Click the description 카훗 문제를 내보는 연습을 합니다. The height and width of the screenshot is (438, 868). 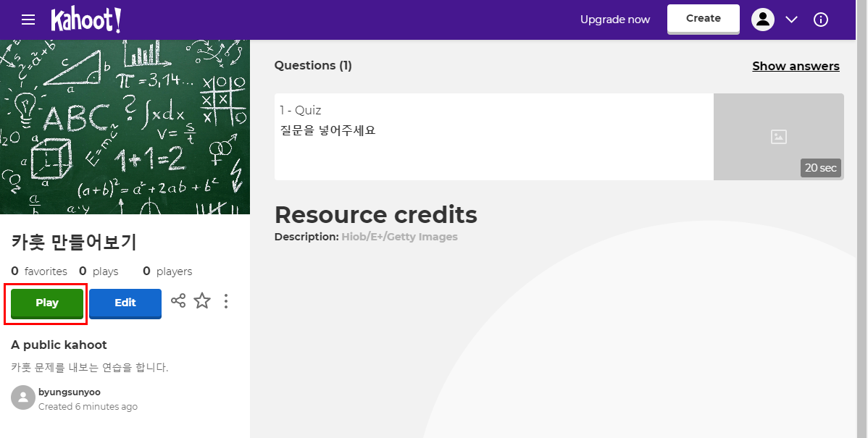(90, 367)
